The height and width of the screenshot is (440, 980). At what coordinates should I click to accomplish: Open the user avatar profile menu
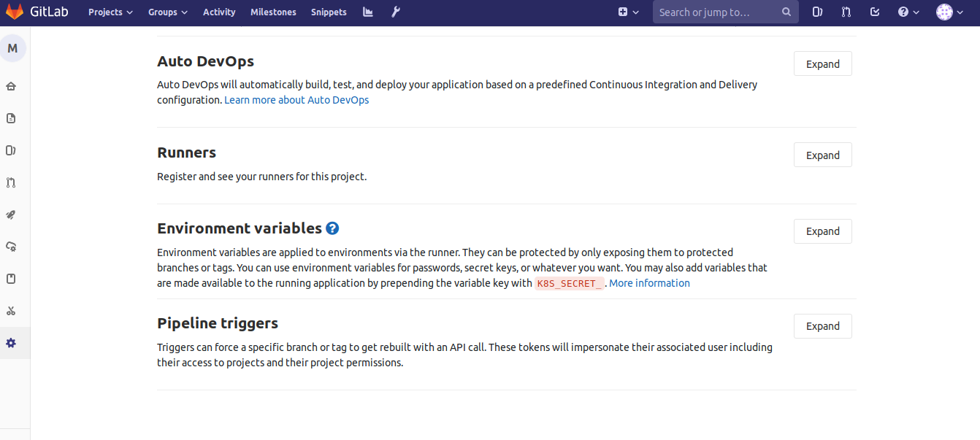[x=949, y=12]
